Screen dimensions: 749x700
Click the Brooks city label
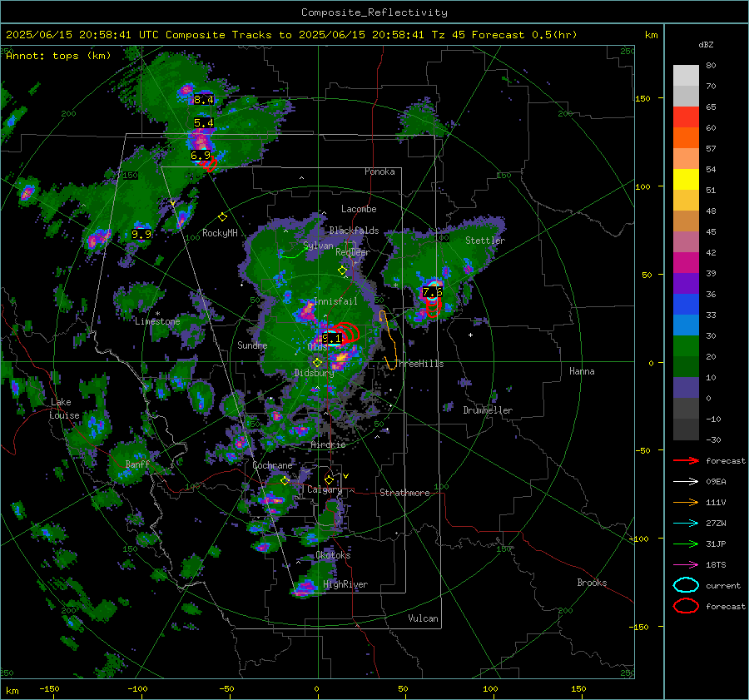click(x=592, y=583)
